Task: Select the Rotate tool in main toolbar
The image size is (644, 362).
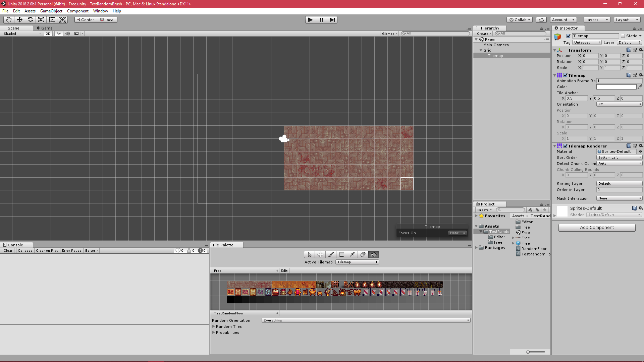Action: (x=30, y=20)
